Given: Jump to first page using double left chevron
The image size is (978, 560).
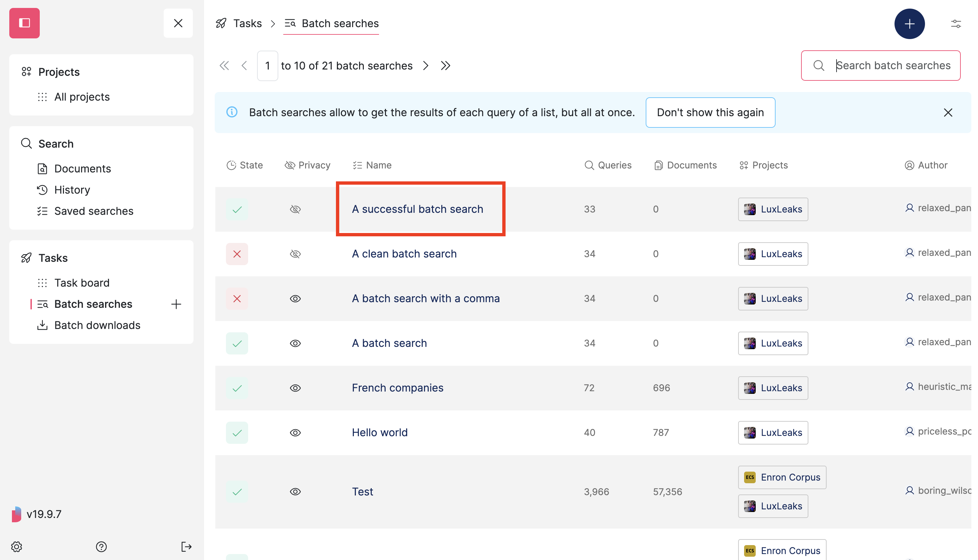Looking at the screenshot, I should (x=224, y=66).
